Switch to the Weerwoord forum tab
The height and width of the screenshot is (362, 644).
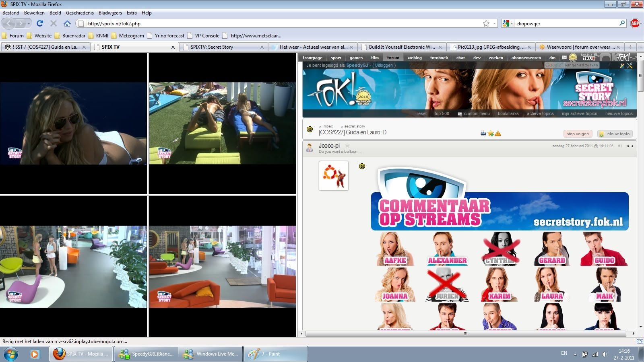pos(580,47)
